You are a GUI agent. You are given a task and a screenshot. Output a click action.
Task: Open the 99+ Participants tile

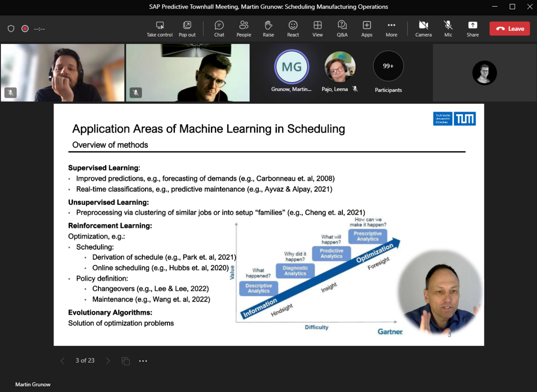(x=388, y=66)
